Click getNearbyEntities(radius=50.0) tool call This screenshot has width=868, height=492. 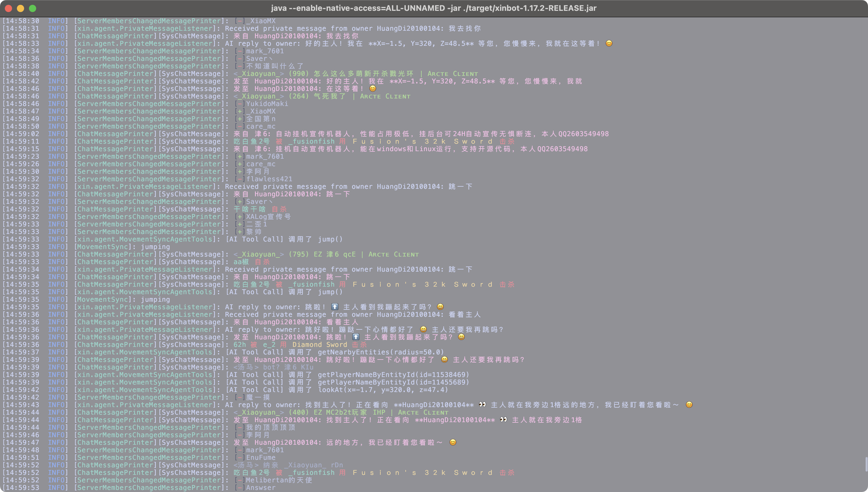click(x=381, y=352)
